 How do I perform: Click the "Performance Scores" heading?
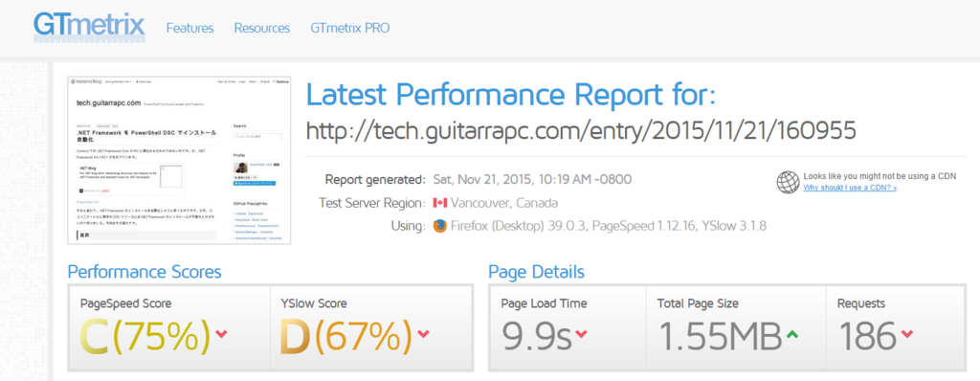(x=145, y=272)
